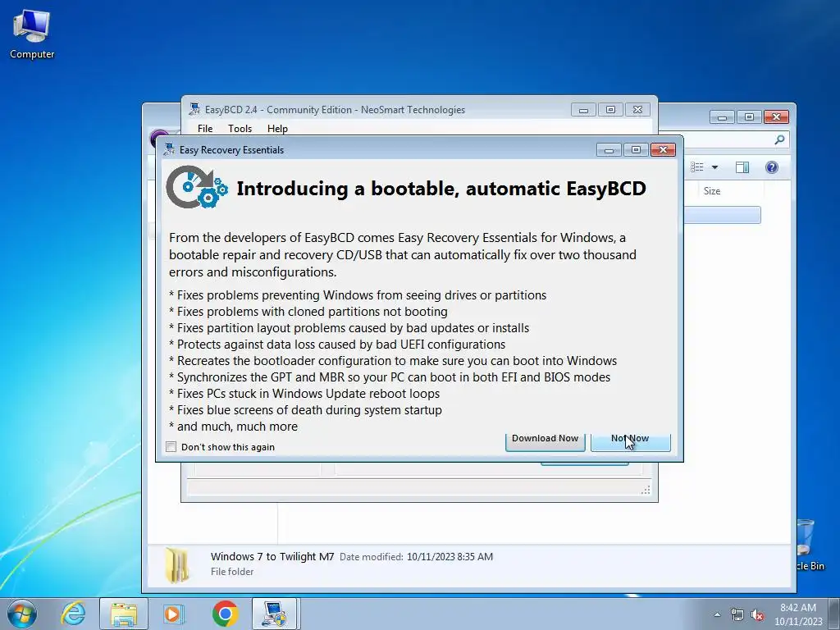Screen dimensions: 840x630
Task: Open the taskbar clock showing 8:42 AM
Action: [798, 614]
